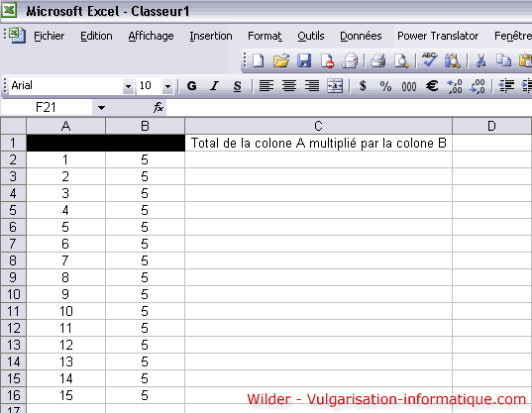Align cell text right
The height and width of the screenshot is (413, 532).
[x=312, y=86]
